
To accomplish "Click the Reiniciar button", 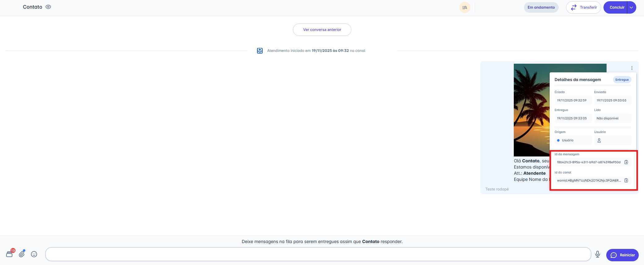I will (622, 255).
